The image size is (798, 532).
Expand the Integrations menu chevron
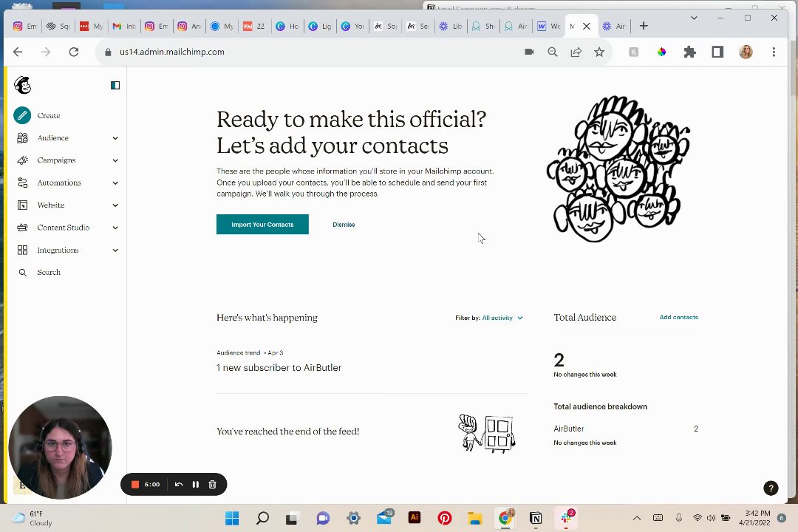point(115,250)
